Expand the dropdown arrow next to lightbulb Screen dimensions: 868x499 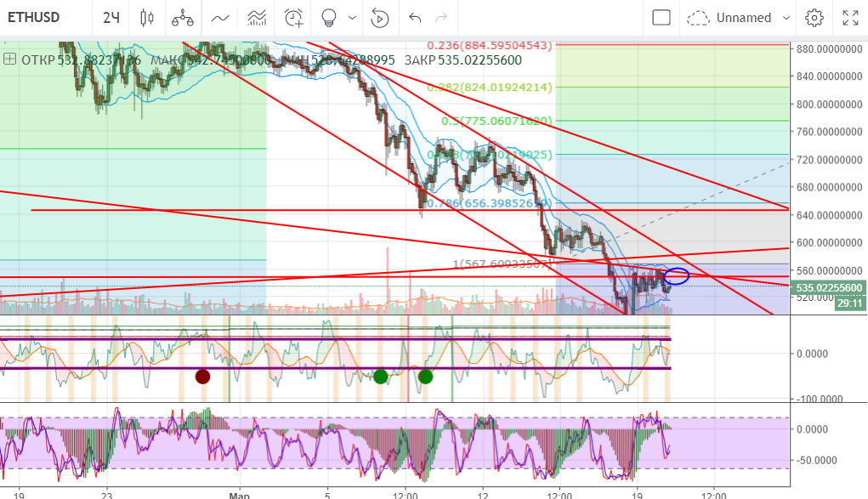350,18
